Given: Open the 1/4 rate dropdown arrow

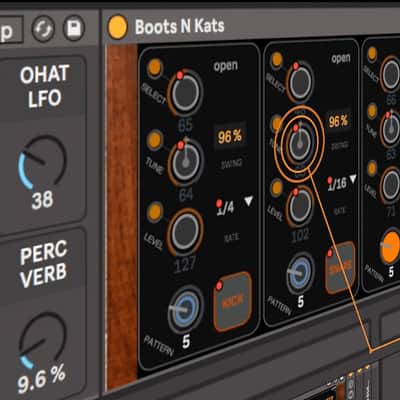Looking at the screenshot, I should 249,201.
